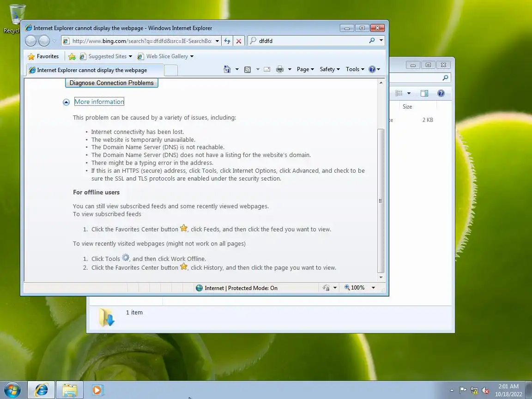The width and height of the screenshot is (532, 399).
Task: Click Help icon in Explorer window
Action: pyautogui.click(x=441, y=93)
